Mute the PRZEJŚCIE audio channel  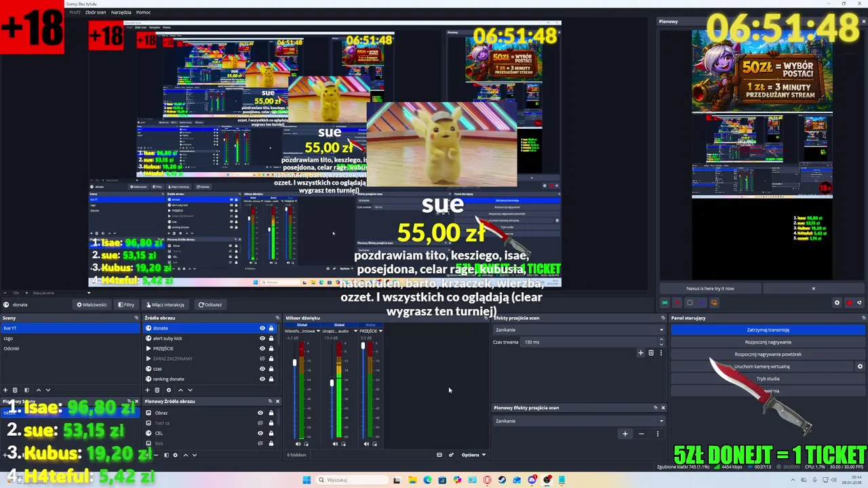point(366,444)
